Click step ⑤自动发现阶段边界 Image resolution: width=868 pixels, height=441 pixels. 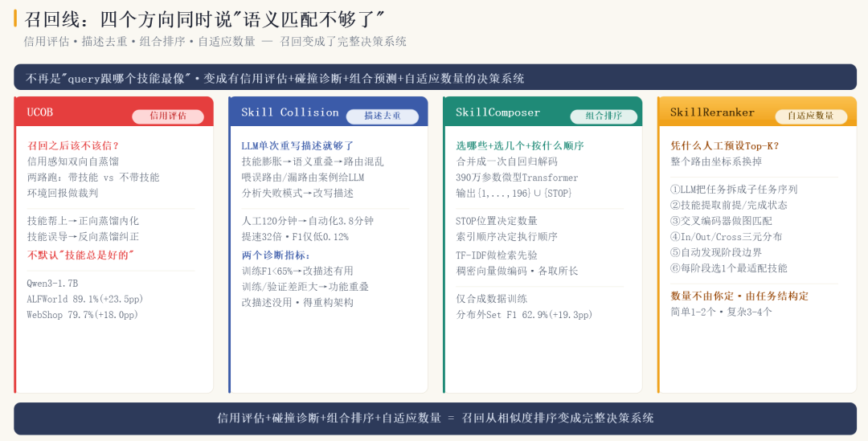tap(716, 252)
